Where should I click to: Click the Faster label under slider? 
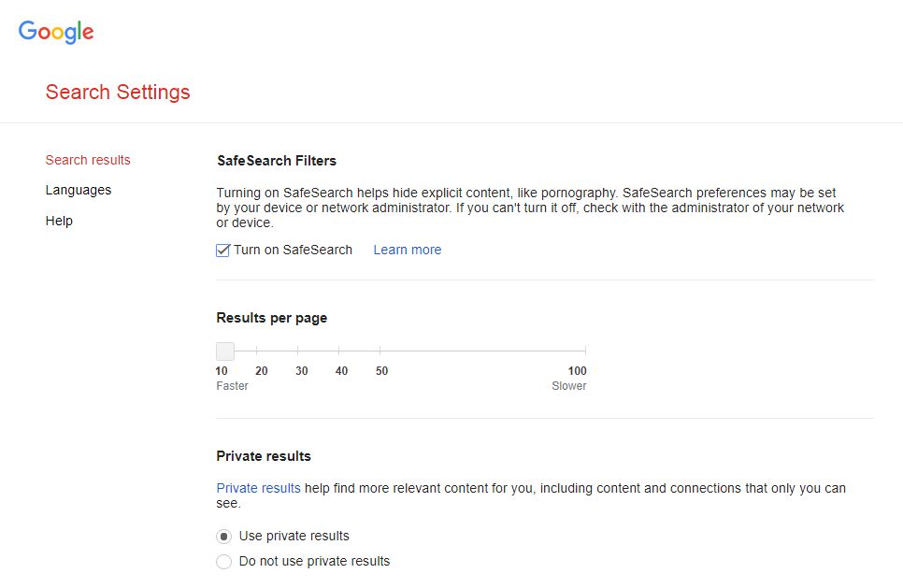pos(232,386)
